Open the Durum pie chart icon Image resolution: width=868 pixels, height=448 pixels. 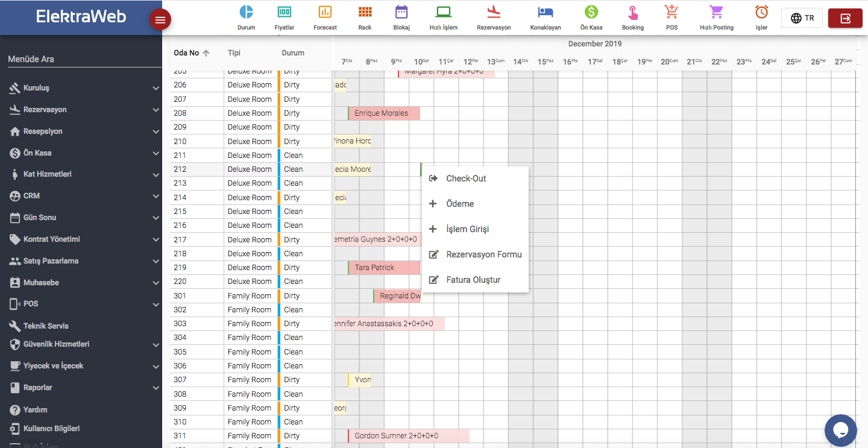tap(246, 11)
